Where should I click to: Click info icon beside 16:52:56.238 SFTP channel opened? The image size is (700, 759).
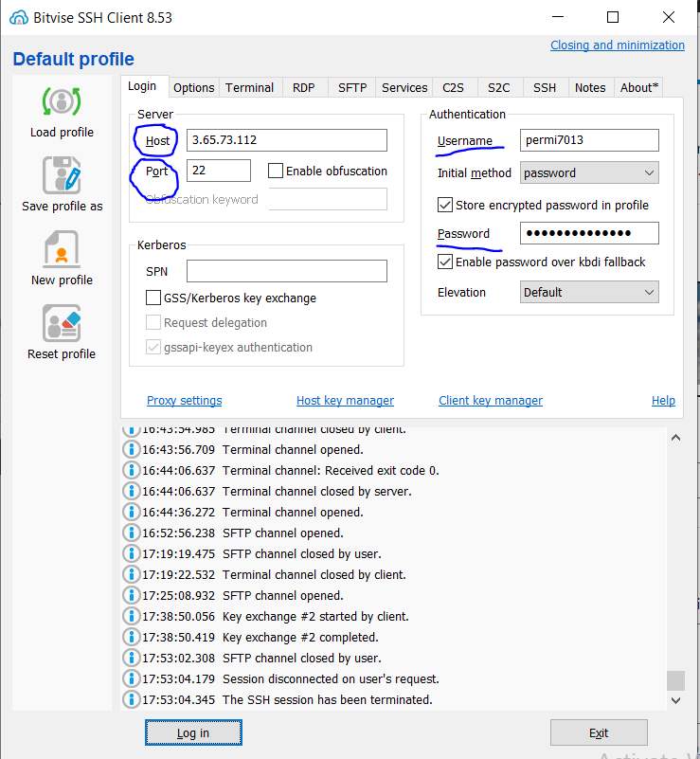(131, 533)
